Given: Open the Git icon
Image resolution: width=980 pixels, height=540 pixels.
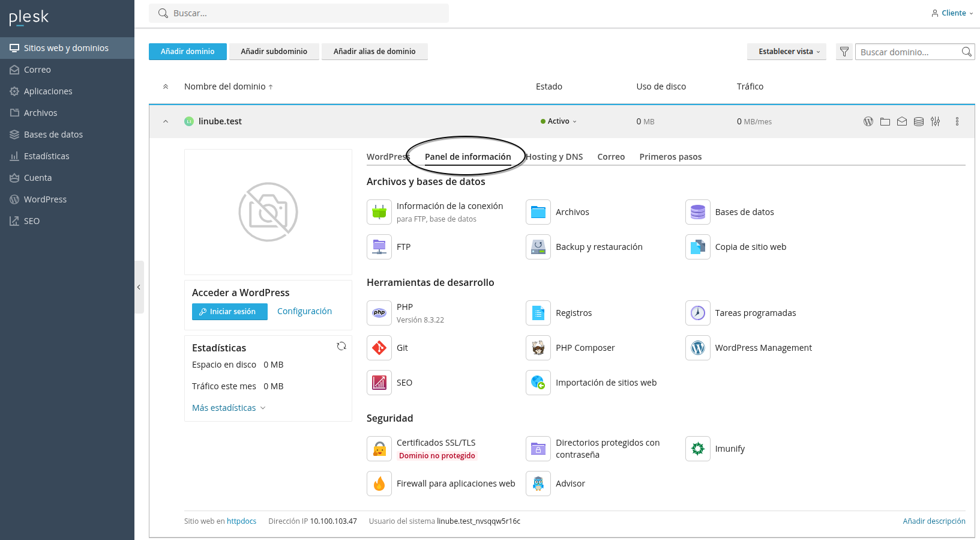Looking at the screenshot, I should [379, 348].
